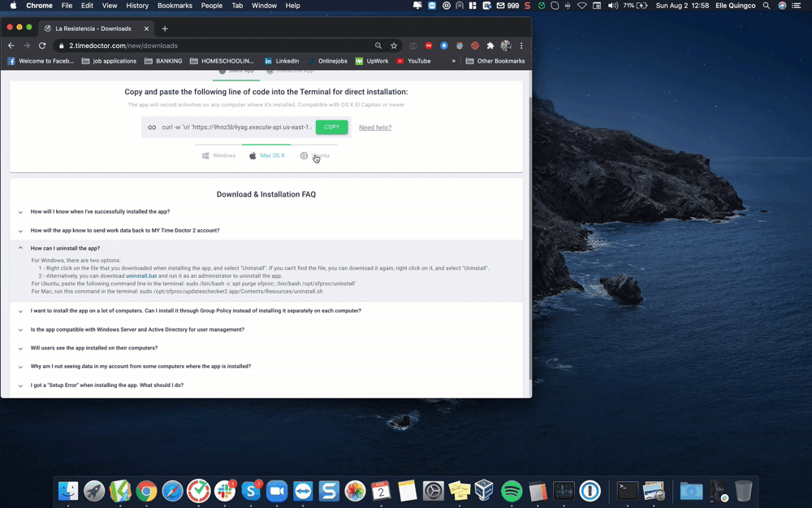The height and width of the screenshot is (508, 812).
Task: Open the History menu in the menu bar
Action: [137, 6]
